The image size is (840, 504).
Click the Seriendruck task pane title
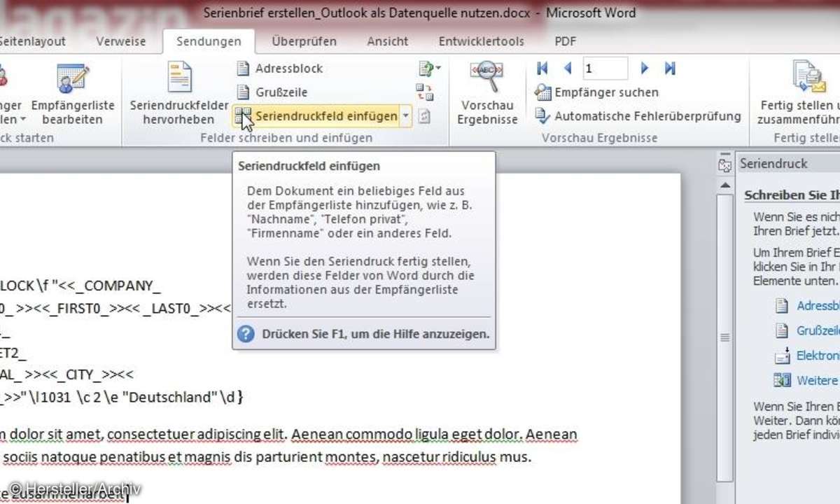(x=773, y=163)
